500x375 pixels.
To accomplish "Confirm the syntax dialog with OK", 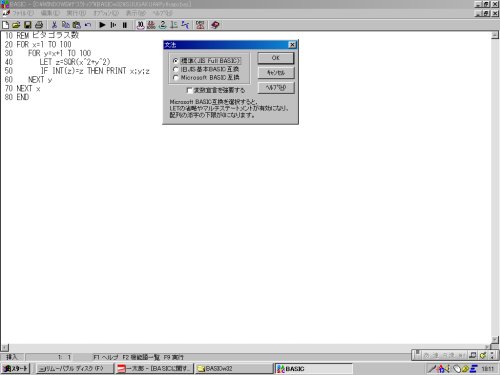I will pos(276,58).
